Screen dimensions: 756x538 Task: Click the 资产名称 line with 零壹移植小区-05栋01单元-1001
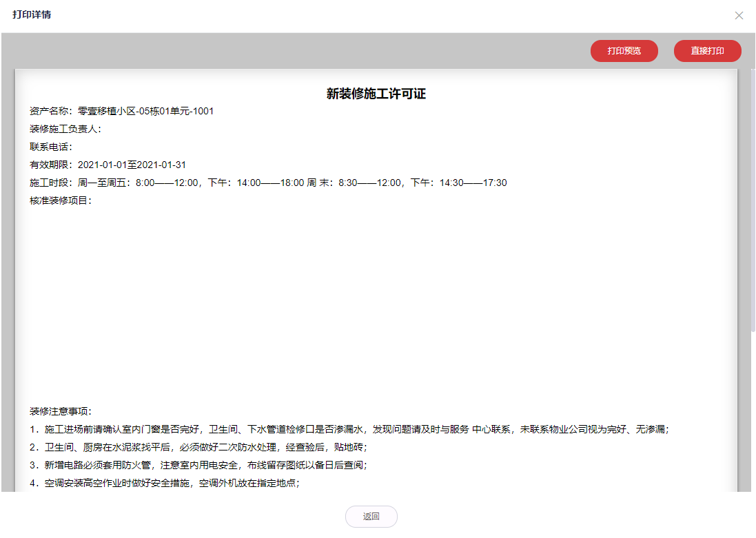[121, 112]
